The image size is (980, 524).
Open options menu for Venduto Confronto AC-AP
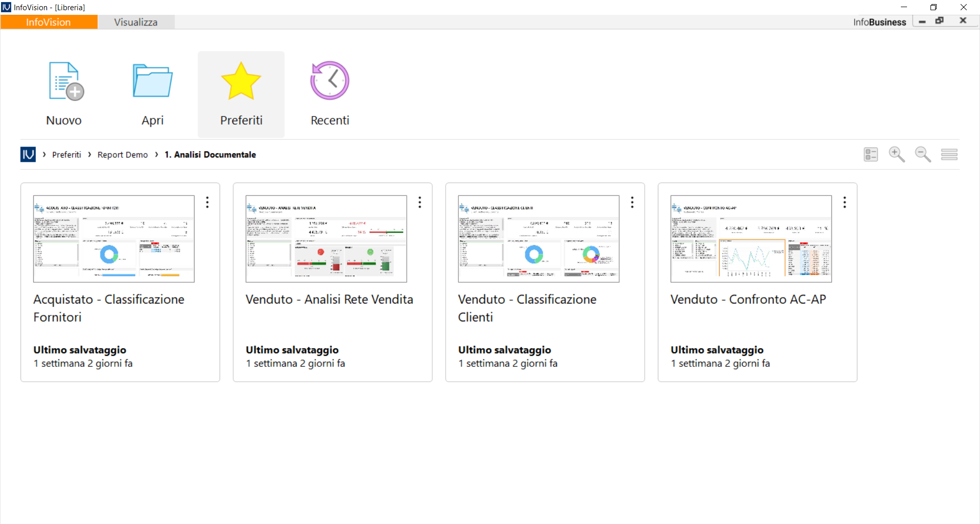844,203
